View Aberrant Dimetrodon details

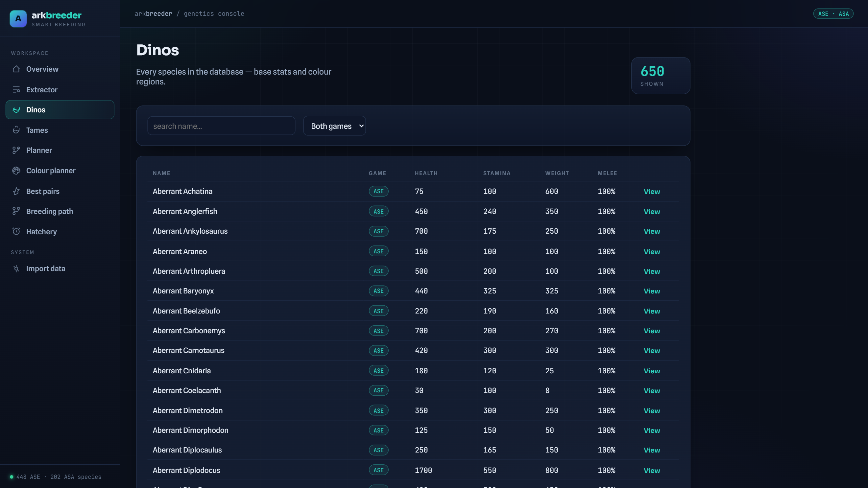[651, 410]
